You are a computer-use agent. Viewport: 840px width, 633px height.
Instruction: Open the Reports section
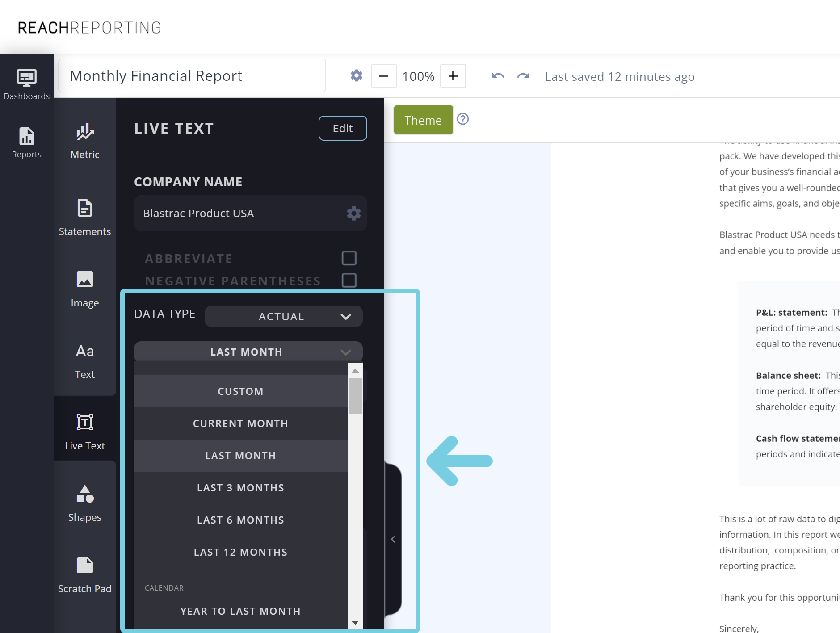26,143
